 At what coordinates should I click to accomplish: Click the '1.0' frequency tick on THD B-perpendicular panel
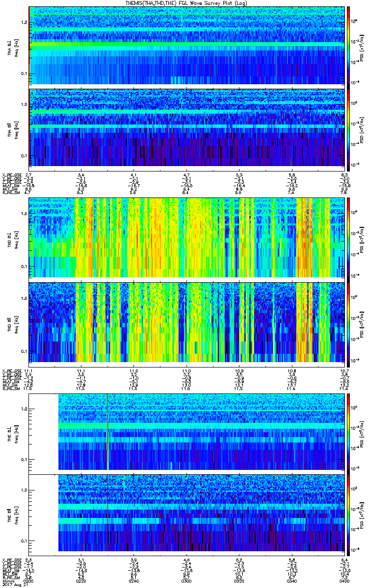click(x=24, y=214)
